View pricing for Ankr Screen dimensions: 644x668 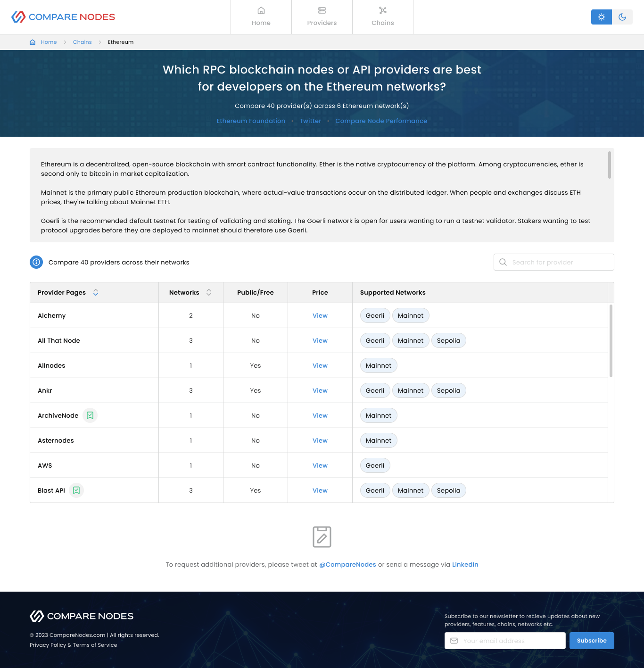click(x=320, y=390)
